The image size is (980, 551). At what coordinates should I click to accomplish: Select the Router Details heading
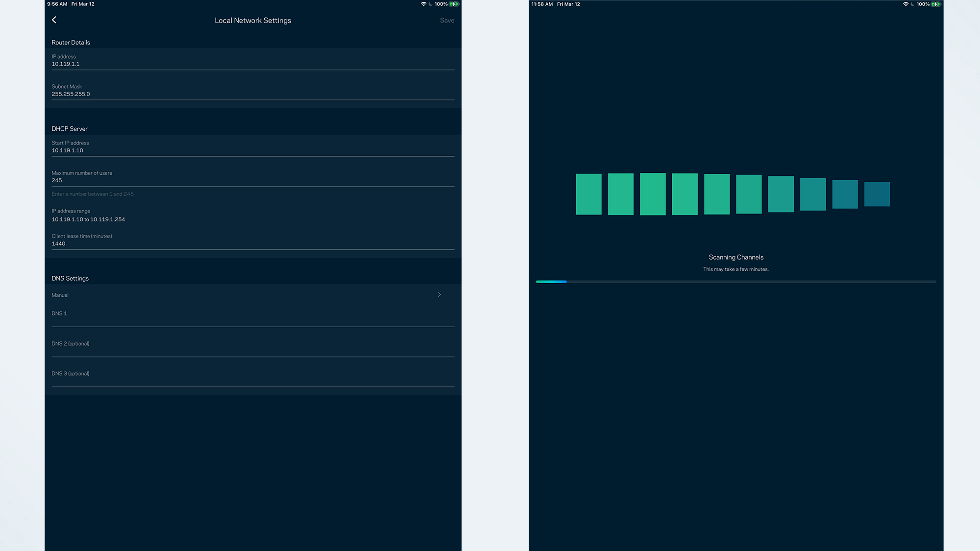[x=71, y=43]
